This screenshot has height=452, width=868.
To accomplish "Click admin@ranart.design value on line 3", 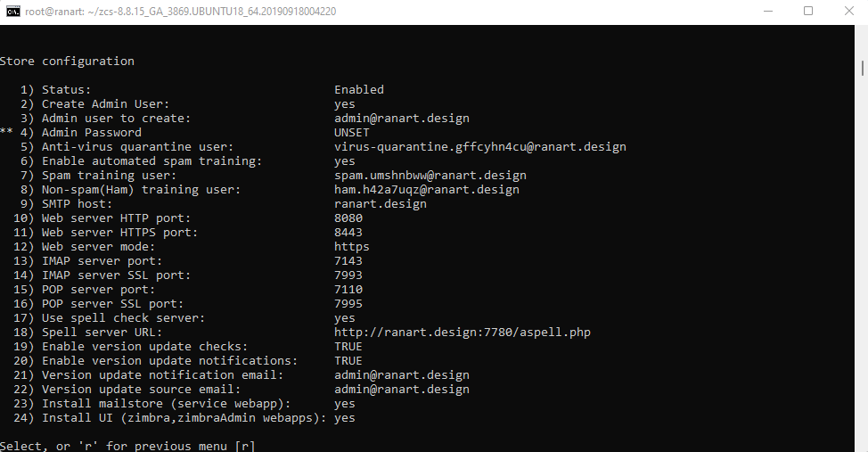I will (401, 119).
